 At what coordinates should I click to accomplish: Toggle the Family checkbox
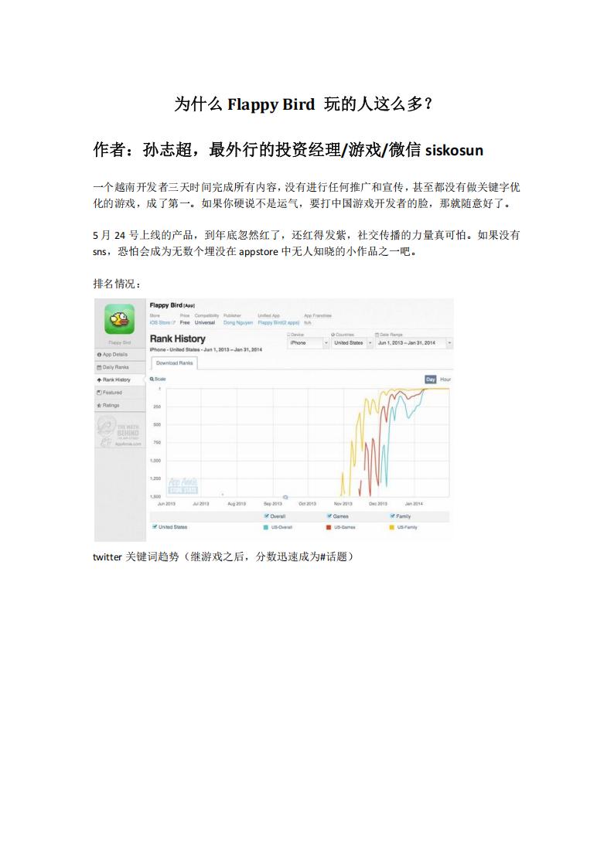(393, 516)
